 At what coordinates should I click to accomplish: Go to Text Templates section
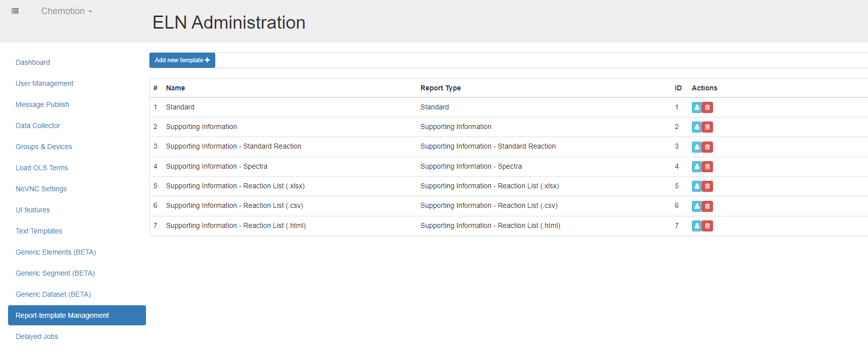39,231
